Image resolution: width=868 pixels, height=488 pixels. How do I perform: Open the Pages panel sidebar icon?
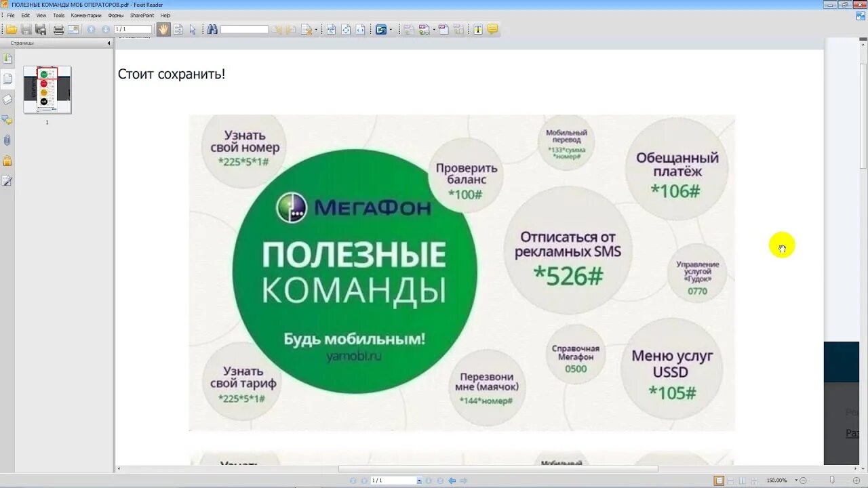pyautogui.click(x=7, y=79)
